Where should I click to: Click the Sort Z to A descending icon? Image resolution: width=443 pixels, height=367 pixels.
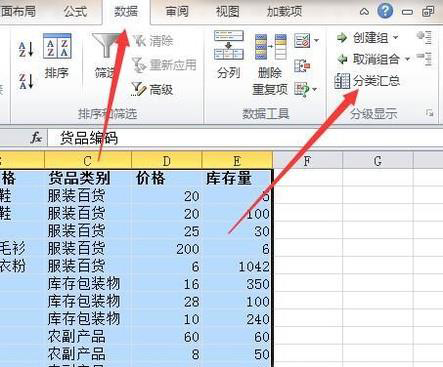coord(26,81)
